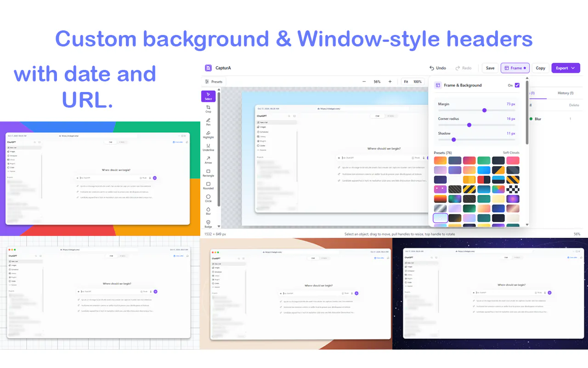Click the Save button
588x368 pixels.
(x=490, y=68)
